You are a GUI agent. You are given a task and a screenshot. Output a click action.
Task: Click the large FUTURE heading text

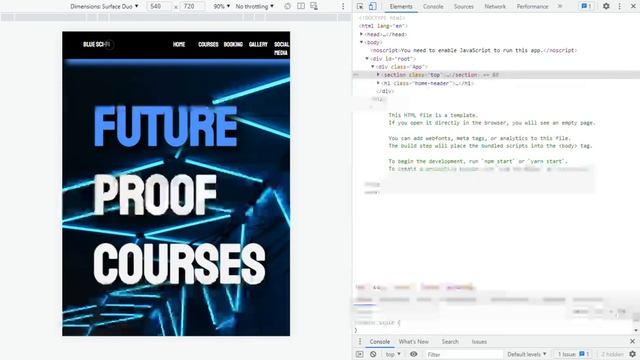point(166,126)
